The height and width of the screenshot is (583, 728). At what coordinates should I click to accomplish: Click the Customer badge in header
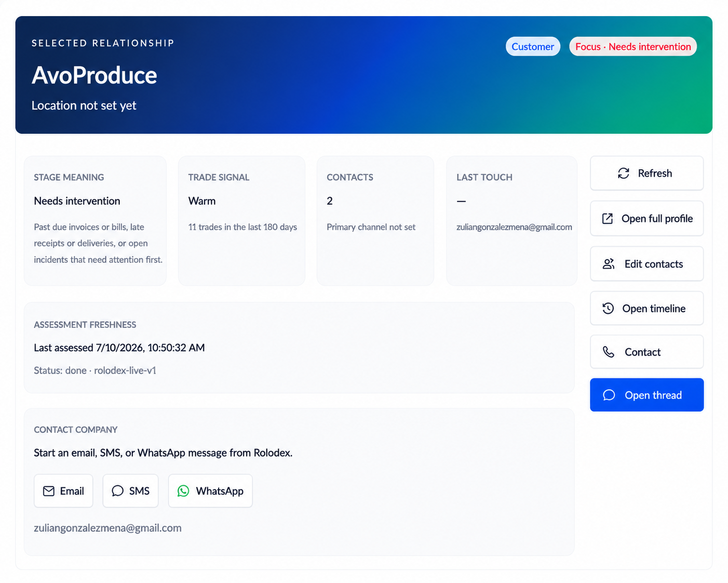coord(533,47)
